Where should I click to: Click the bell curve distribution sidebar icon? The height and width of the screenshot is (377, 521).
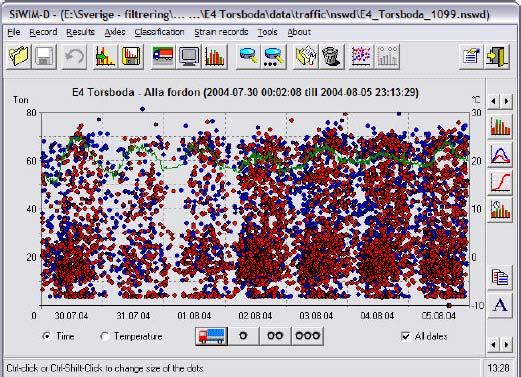[x=500, y=155]
